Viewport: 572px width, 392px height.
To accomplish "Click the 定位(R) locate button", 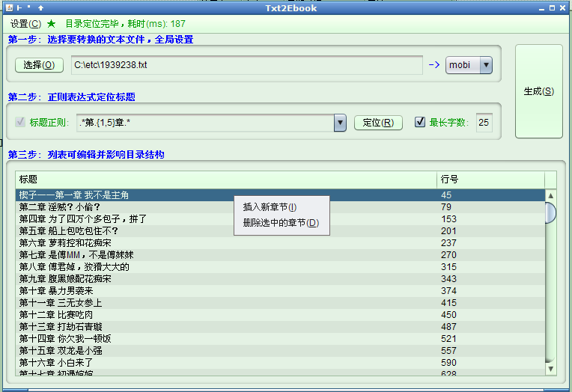I will point(378,123).
